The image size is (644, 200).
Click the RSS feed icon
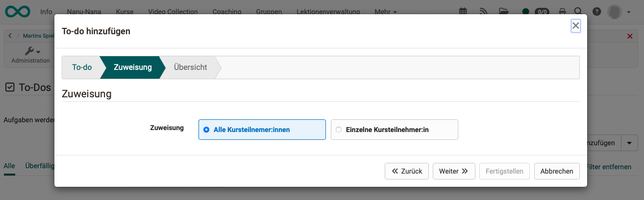[x=483, y=11]
